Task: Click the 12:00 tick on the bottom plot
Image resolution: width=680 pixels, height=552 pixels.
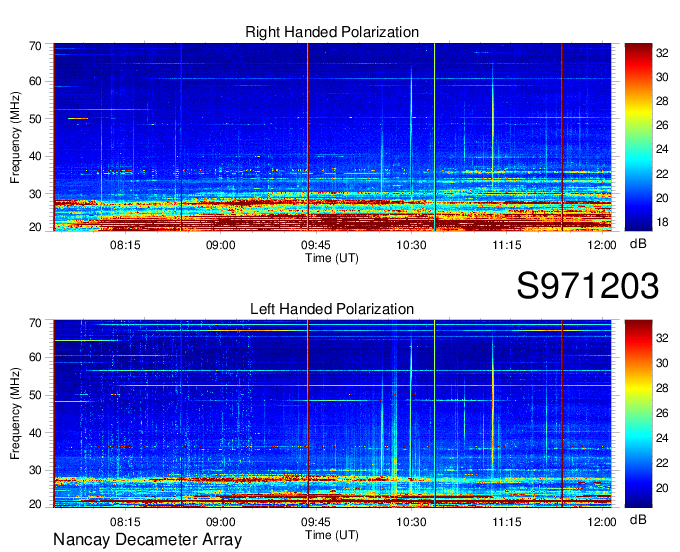Action: [x=602, y=522]
